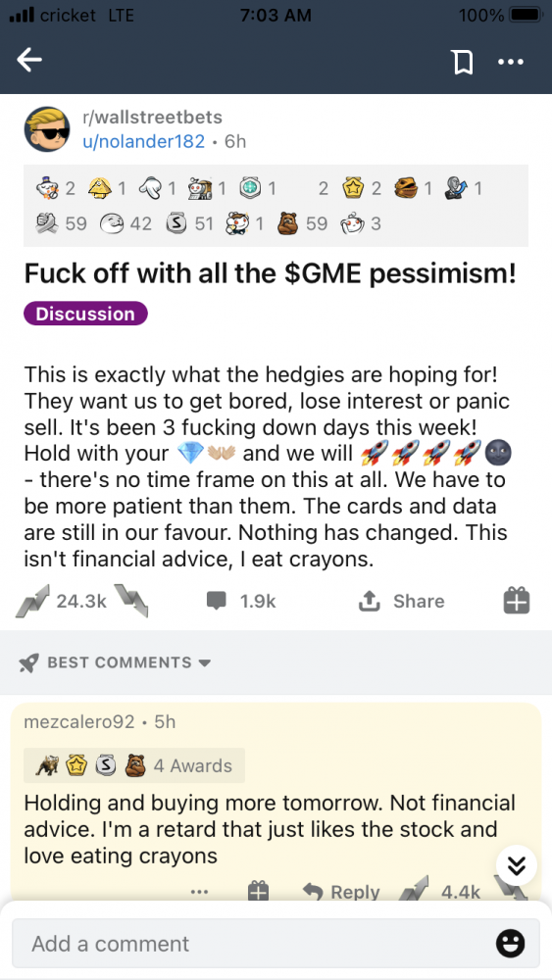Select the purple Discussion flair tag

[x=85, y=314]
